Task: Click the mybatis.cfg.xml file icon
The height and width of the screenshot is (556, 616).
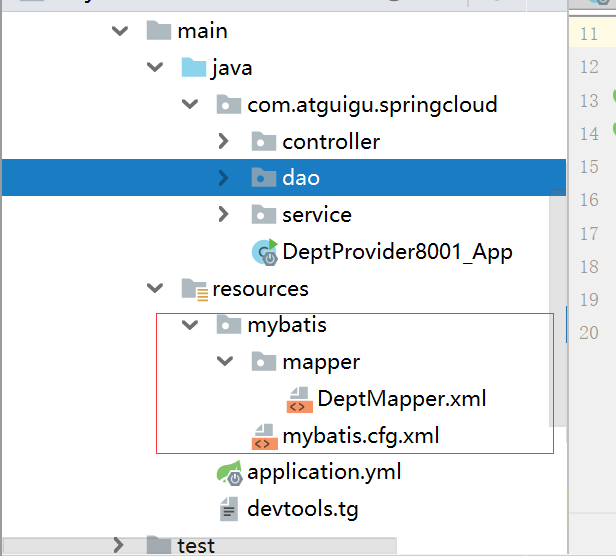Action: click(x=264, y=436)
